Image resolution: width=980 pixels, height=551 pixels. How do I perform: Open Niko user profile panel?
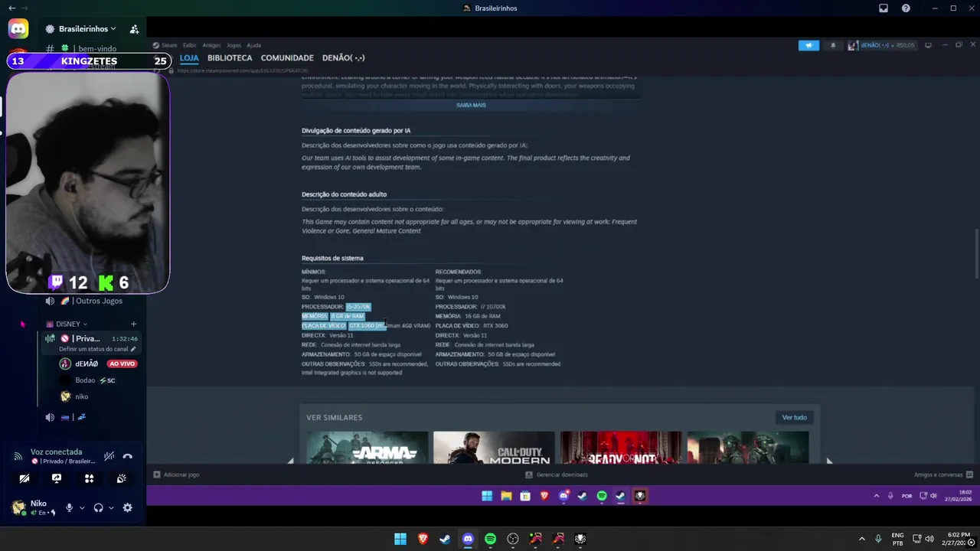pos(34,507)
